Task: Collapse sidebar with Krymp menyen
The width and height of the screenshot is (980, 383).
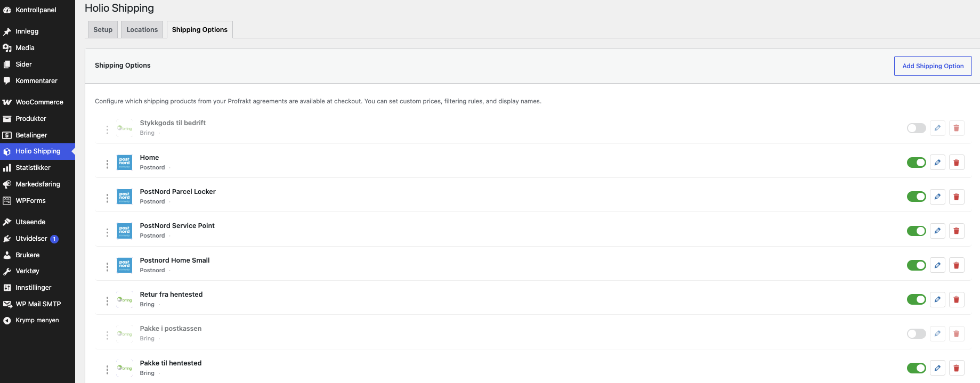Action: [x=37, y=321]
